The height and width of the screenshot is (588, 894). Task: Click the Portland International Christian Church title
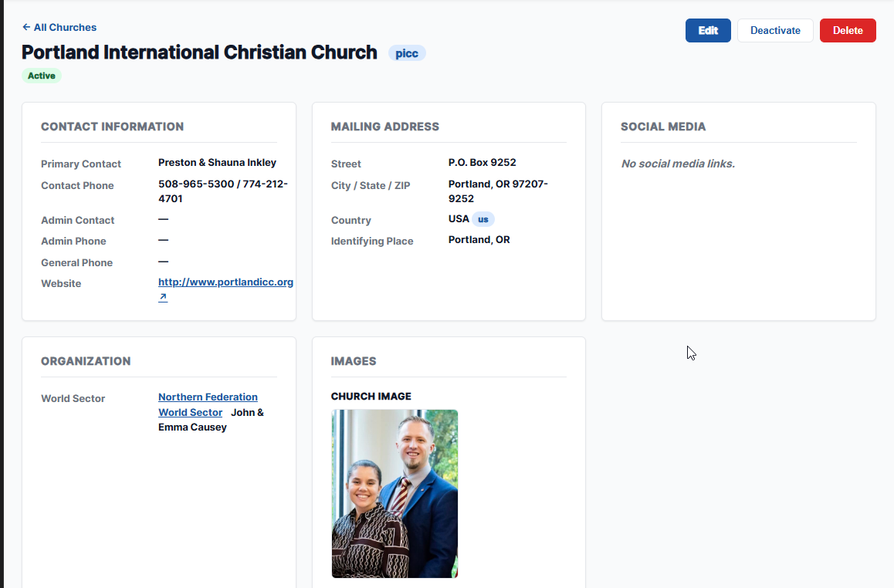199,52
